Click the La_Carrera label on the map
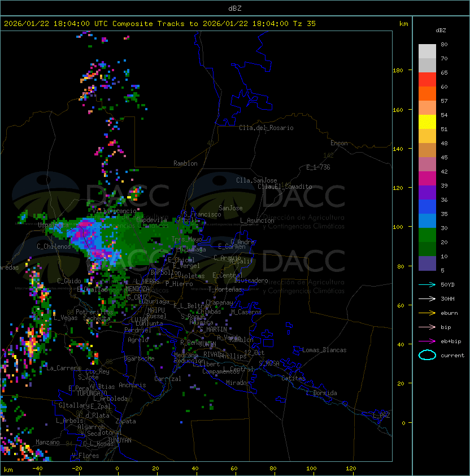This screenshot has width=470, height=476. [x=64, y=368]
